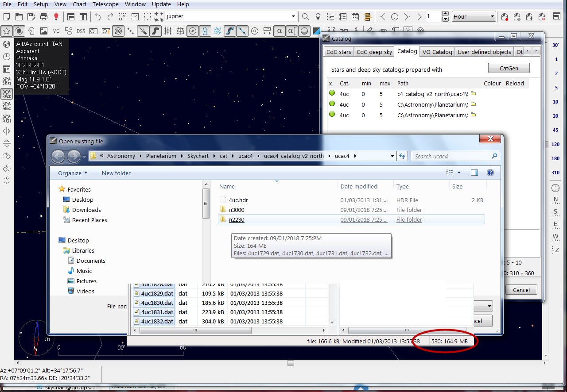The image size is (567, 392).
Task: Redo the last chart change
Action: (x=110, y=17)
